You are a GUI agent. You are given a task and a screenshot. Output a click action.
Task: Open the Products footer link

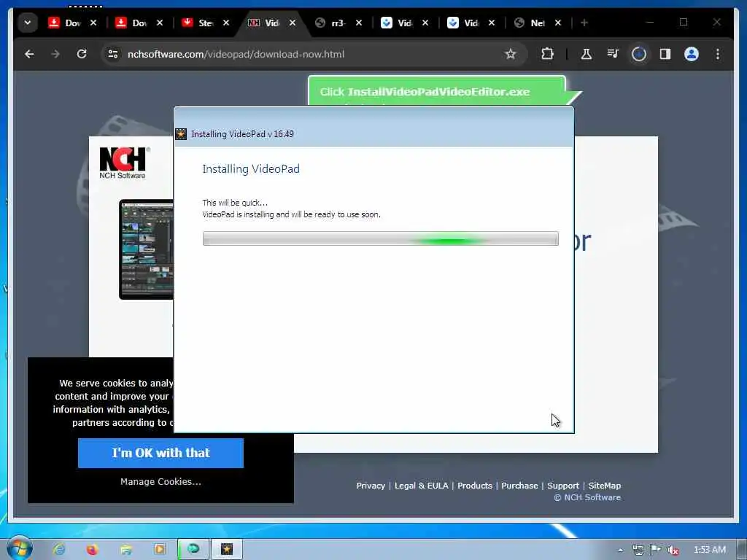(x=474, y=486)
